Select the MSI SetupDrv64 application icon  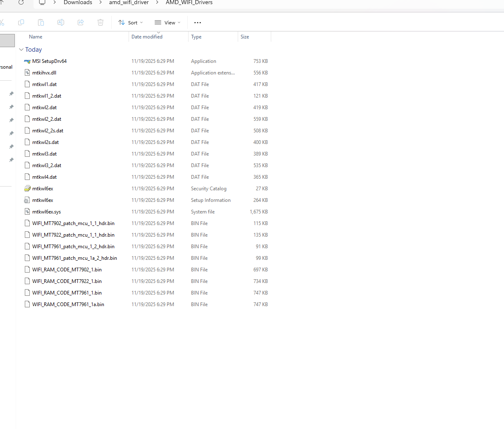[27, 61]
